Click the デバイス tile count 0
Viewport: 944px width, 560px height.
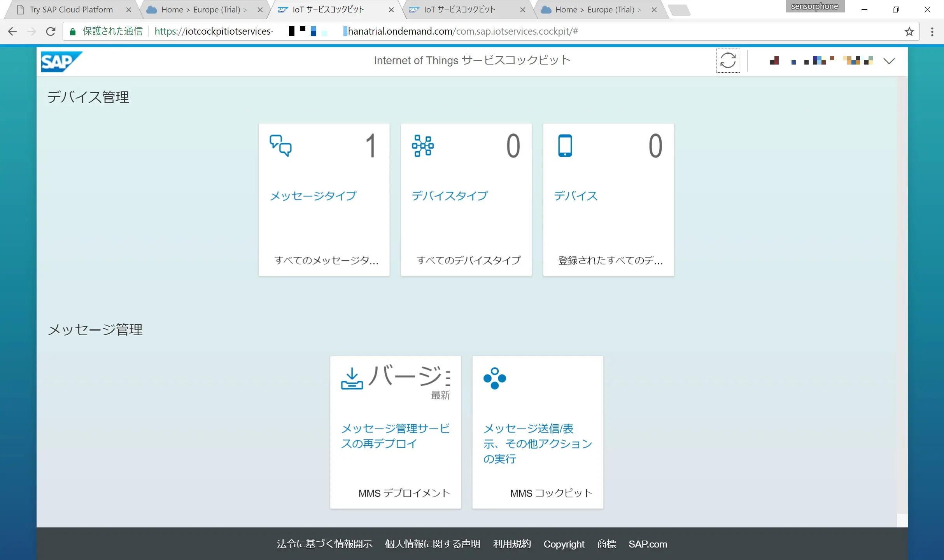(x=655, y=146)
